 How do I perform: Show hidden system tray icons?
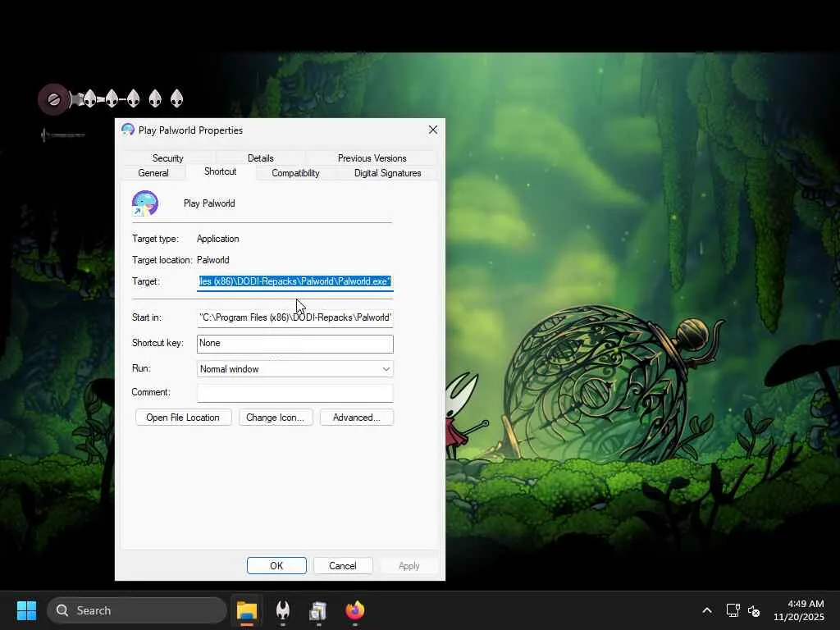click(707, 610)
